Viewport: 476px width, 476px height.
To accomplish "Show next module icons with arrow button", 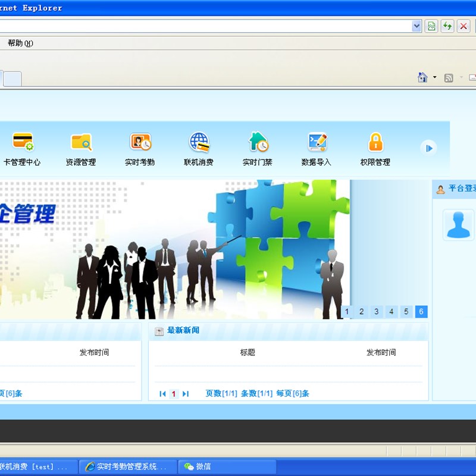I will 428,148.
